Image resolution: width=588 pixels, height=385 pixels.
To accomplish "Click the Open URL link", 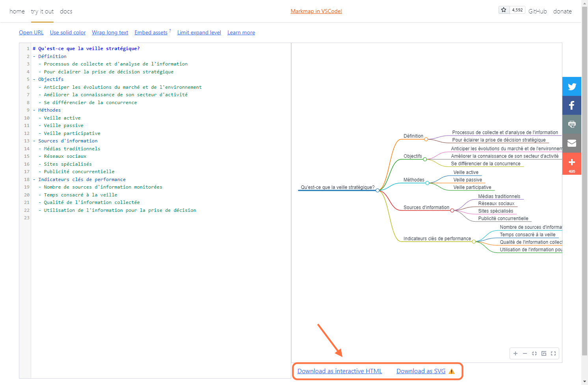I will 31,32.
